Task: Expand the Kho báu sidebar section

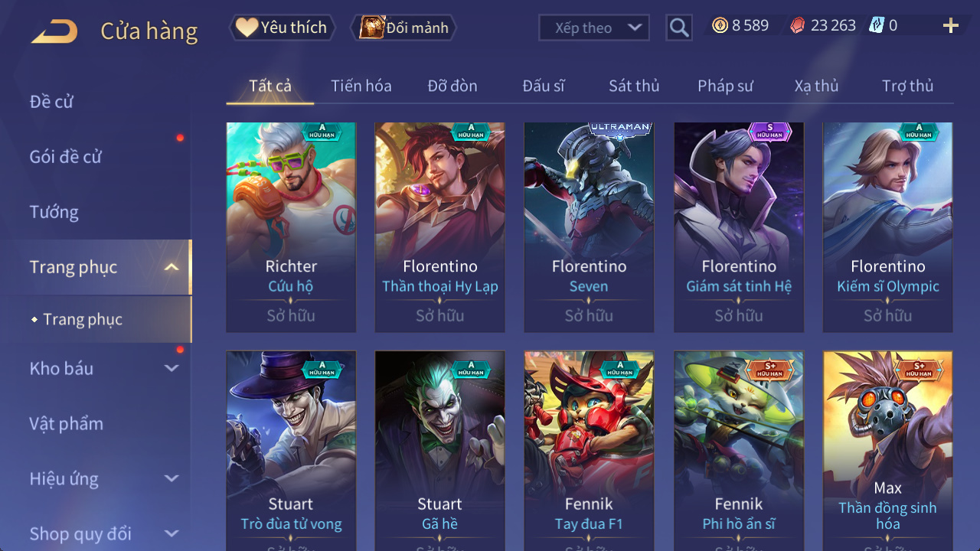Action: [171, 368]
